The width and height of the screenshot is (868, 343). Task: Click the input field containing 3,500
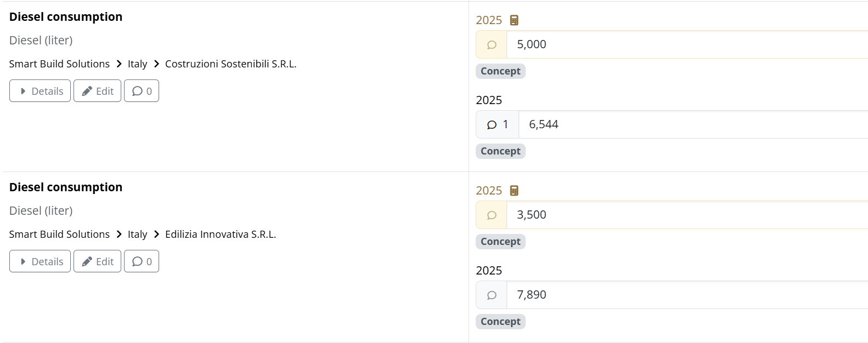(686, 215)
